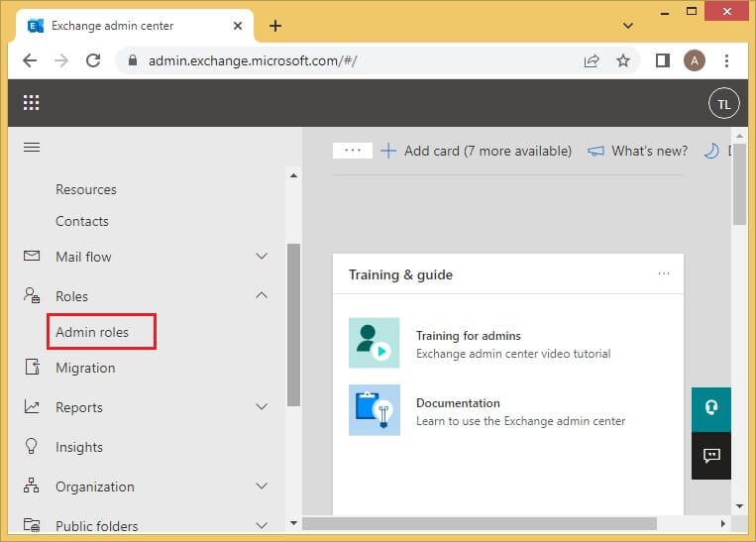Viewport: 756px width, 542px height.
Task: Select Resources in the navigation
Action: point(86,189)
